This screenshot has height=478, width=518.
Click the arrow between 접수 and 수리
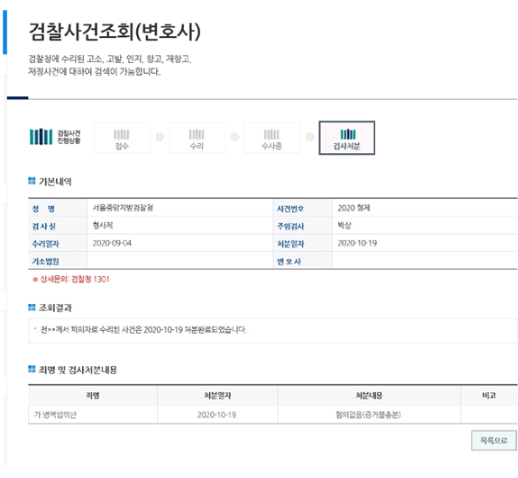[x=160, y=137]
